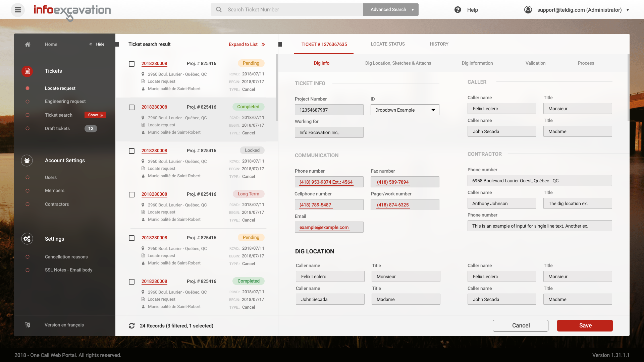Click the search magnifier icon
The width and height of the screenshot is (644, 362).
pyautogui.click(x=219, y=10)
